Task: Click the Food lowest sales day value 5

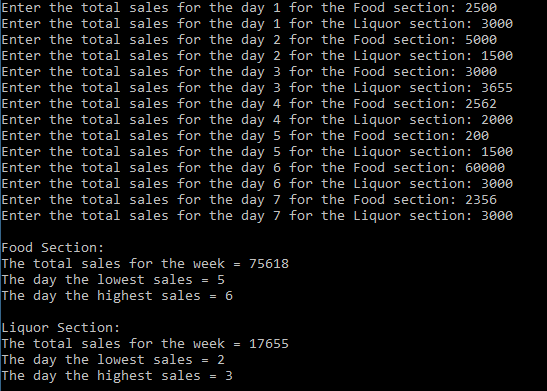Action: pos(221,280)
